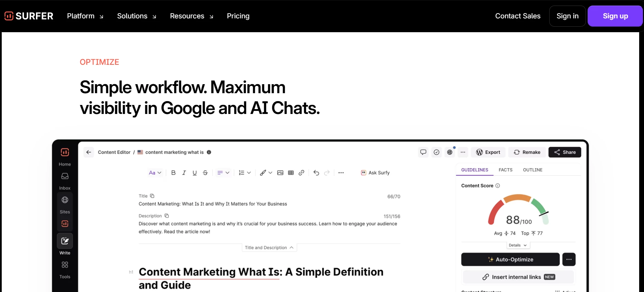Switch to the OUTLINE tab
This screenshot has width=644, height=292.
coord(533,170)
